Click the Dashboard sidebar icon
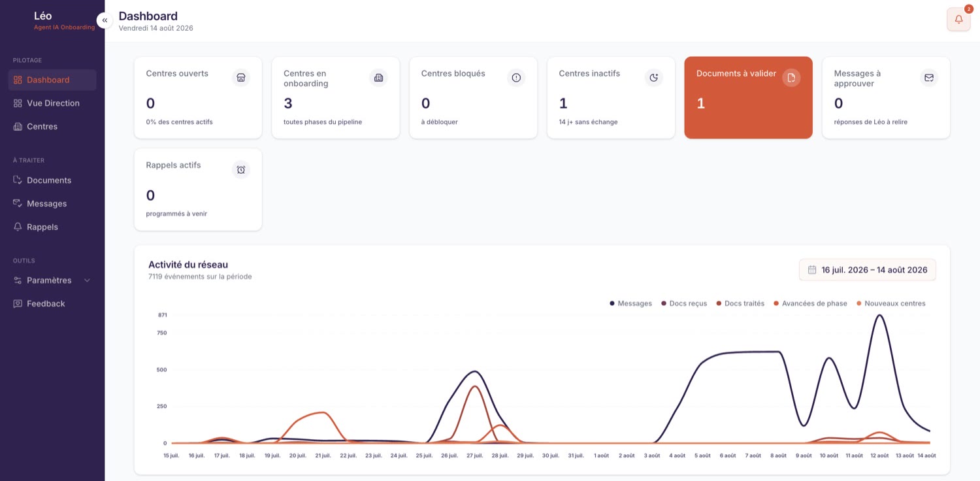Viewport: 980px width, 481px height. [x=18, y=80]
